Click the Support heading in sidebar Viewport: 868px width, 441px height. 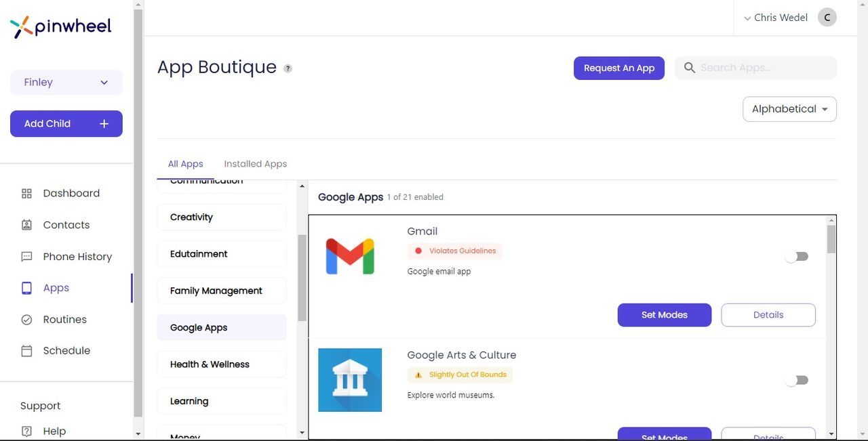pos(41,406)
